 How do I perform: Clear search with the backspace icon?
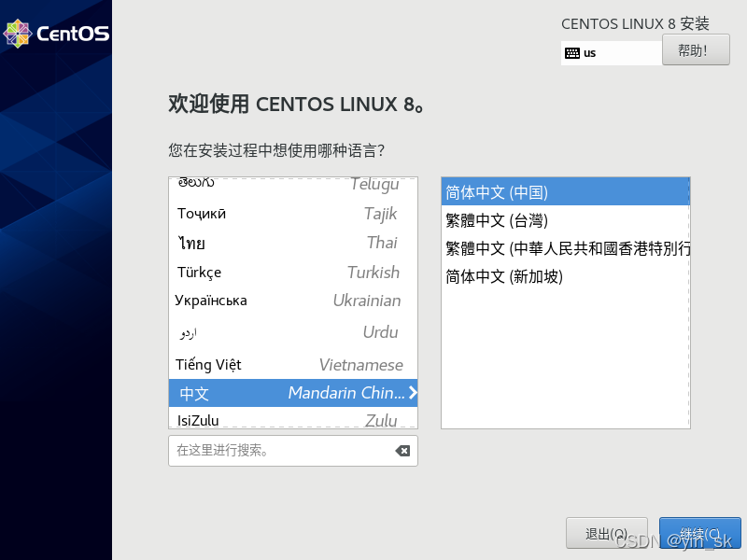point(402,451)
